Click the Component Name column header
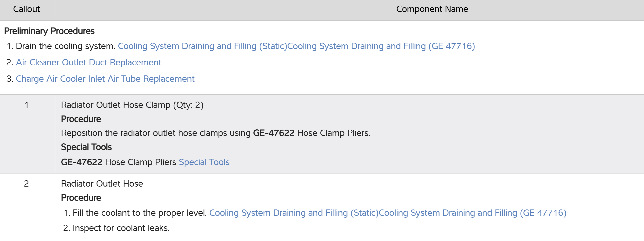 (x=432, y=9)
